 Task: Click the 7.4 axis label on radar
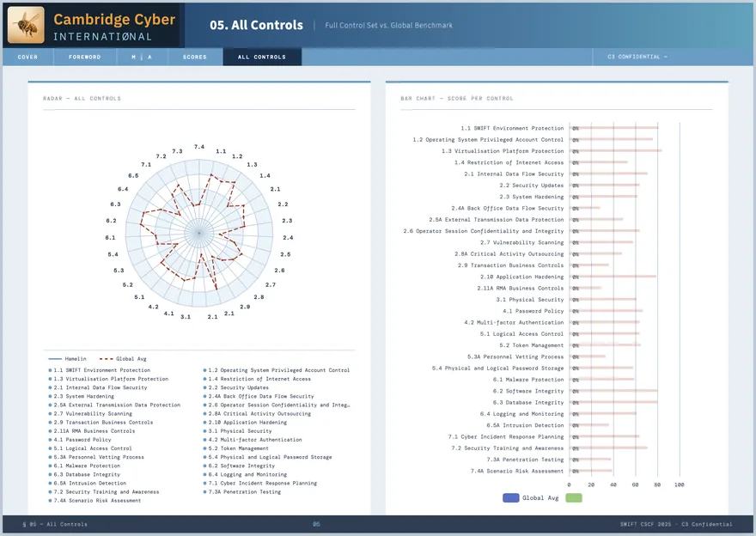(x=199, y=147)
